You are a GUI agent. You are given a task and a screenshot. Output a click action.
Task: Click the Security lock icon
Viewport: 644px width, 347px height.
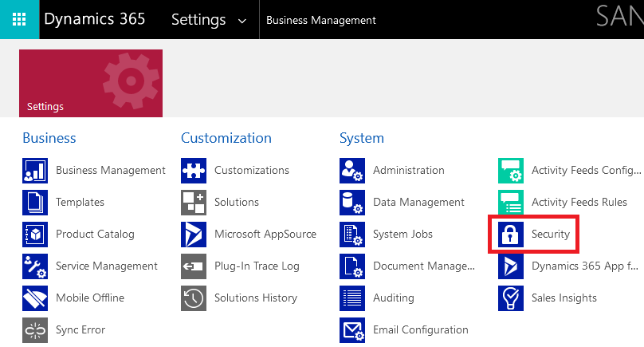[x=511, y=235]
